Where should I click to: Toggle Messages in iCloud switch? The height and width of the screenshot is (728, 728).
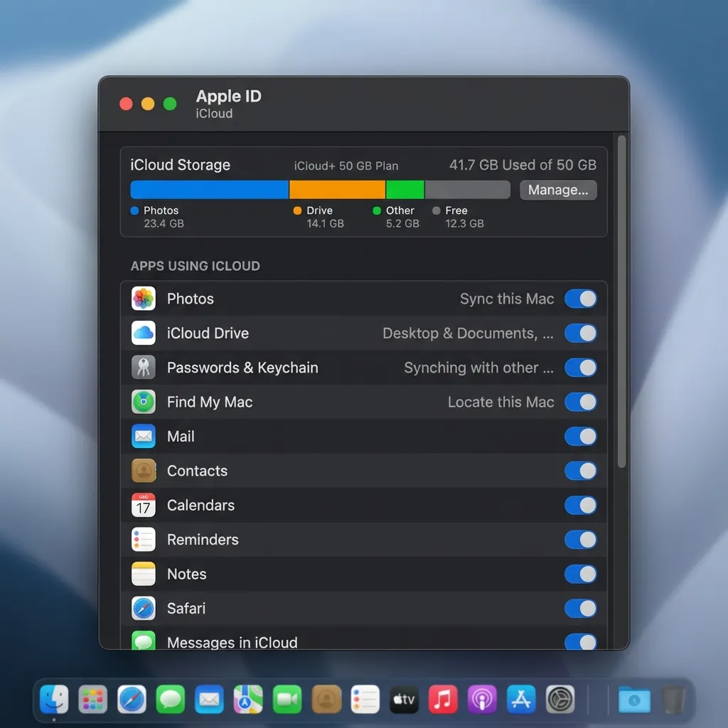(580, 642)
